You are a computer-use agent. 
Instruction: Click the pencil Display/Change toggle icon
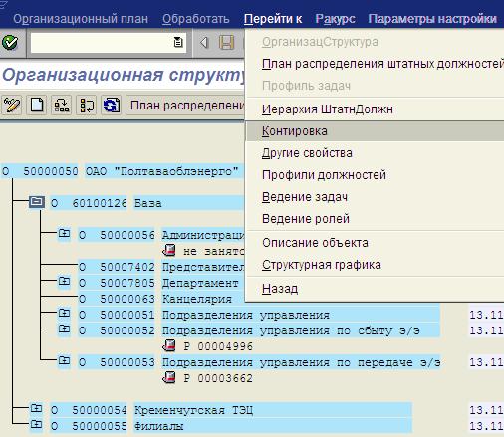12,106
